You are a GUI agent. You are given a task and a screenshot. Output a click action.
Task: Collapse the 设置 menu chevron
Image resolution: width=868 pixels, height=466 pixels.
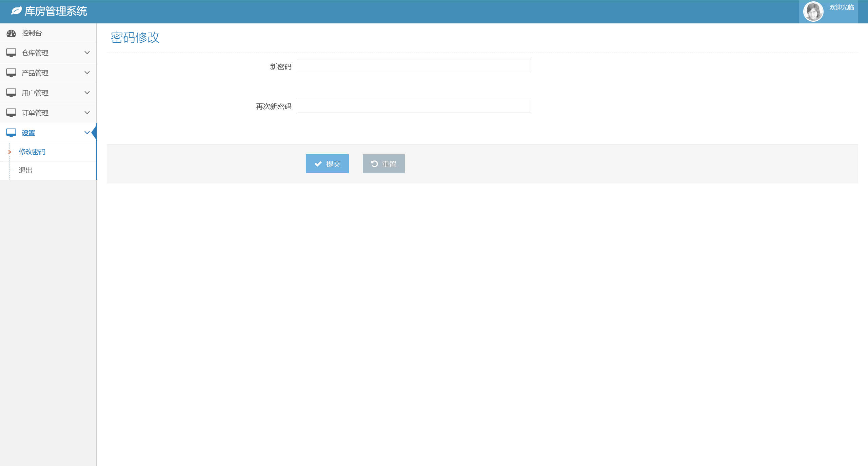point(87,133)
